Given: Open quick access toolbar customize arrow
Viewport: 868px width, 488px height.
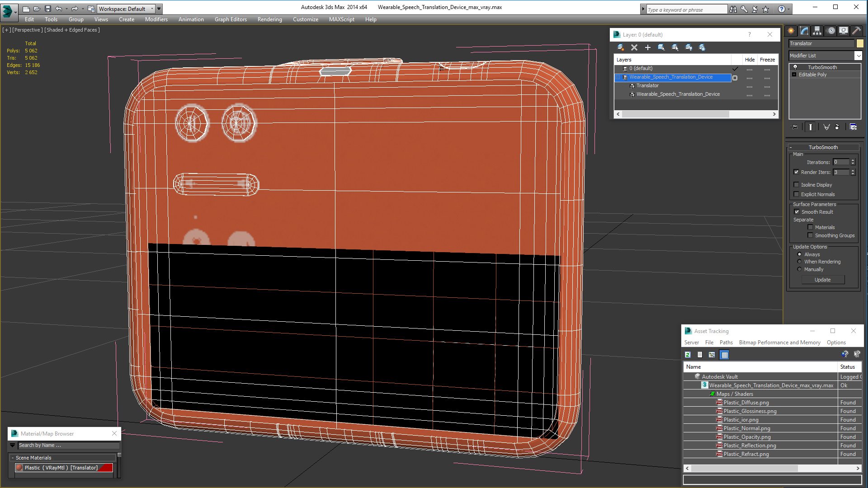Looking at the screenshot, I should [159, 9].
